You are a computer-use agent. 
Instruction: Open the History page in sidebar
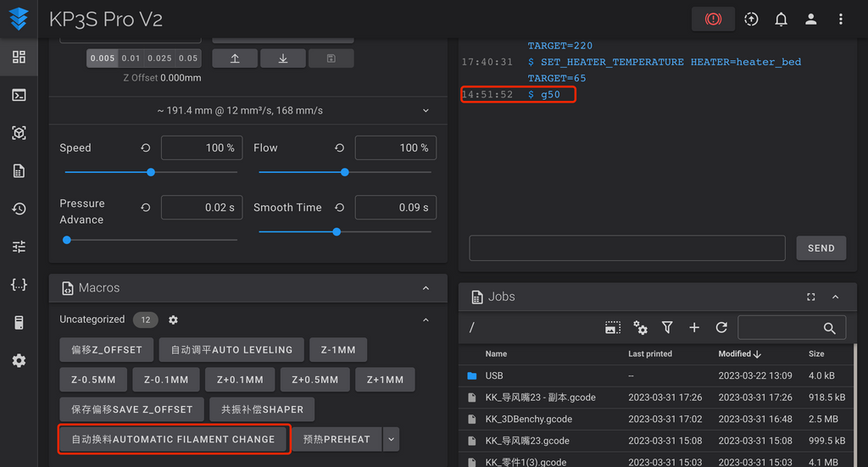[x=19, y=208]
